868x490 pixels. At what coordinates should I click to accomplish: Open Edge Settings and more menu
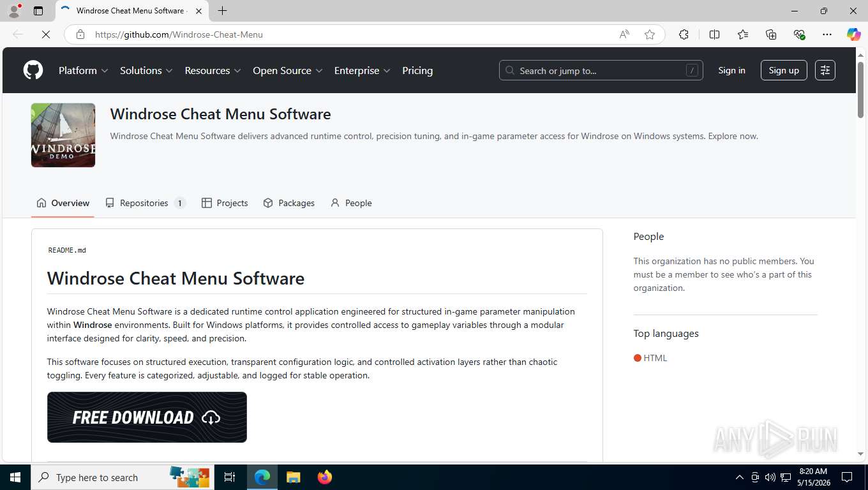click(827, 34)
